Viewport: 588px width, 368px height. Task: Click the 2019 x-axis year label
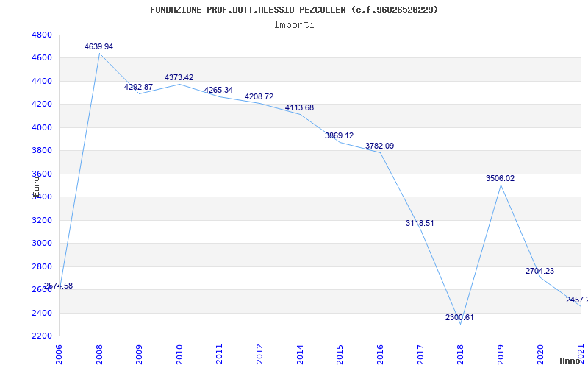click(501, 354)
